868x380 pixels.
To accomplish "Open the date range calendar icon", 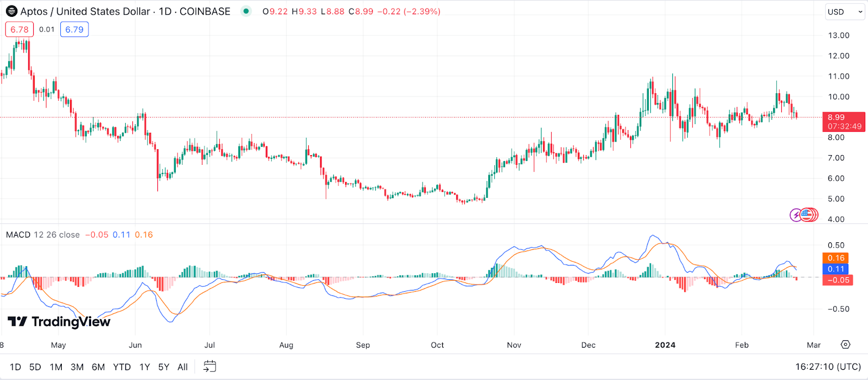I will tap(209, 366).
